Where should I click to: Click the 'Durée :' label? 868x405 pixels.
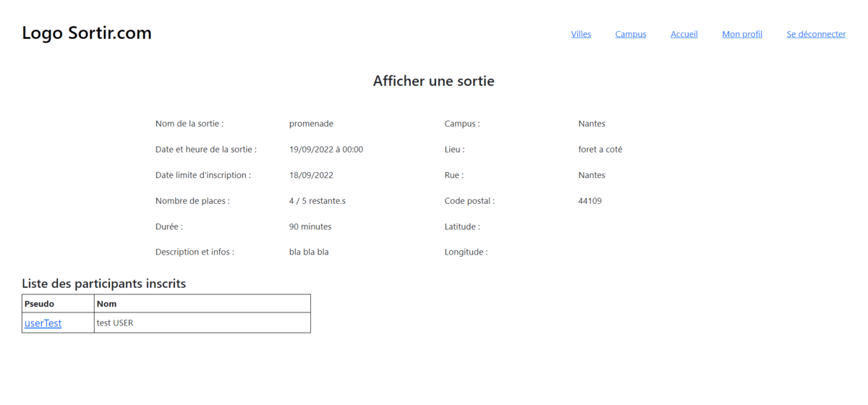point(169,226)
